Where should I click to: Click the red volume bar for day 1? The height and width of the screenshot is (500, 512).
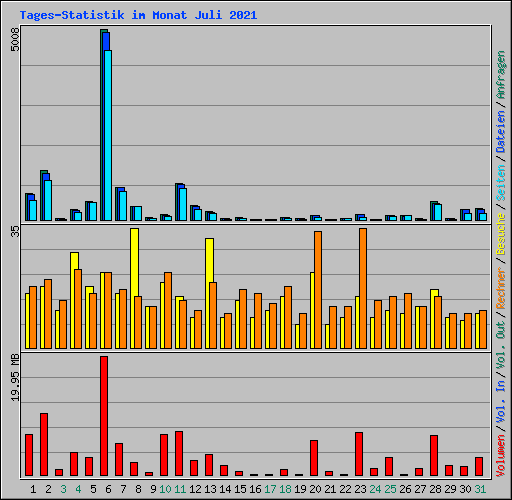(29, 455)
